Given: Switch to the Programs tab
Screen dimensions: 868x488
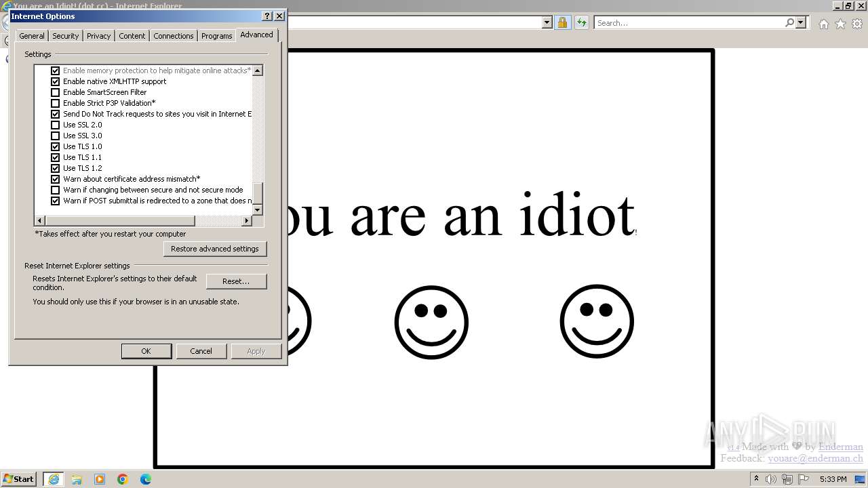Looking at the screenshot, I should [217, 36].
